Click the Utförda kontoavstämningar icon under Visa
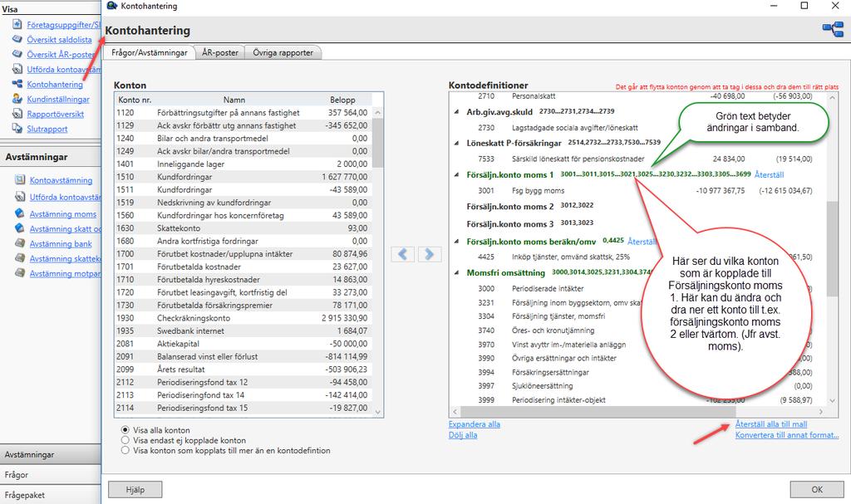 coord(17,69)
